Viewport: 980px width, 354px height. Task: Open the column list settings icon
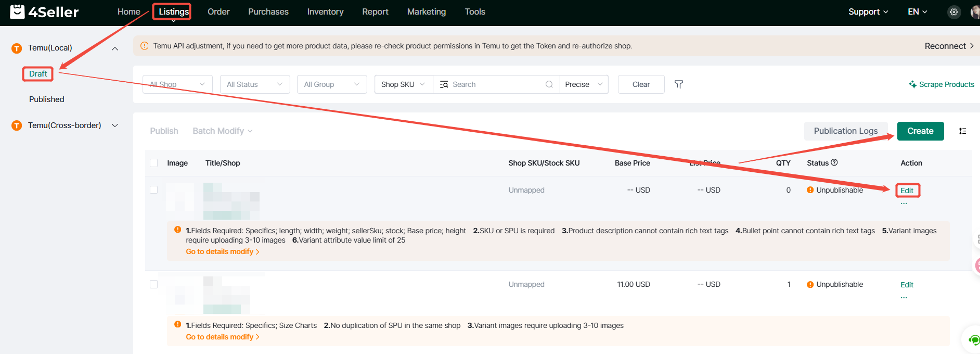pos(963,131)
